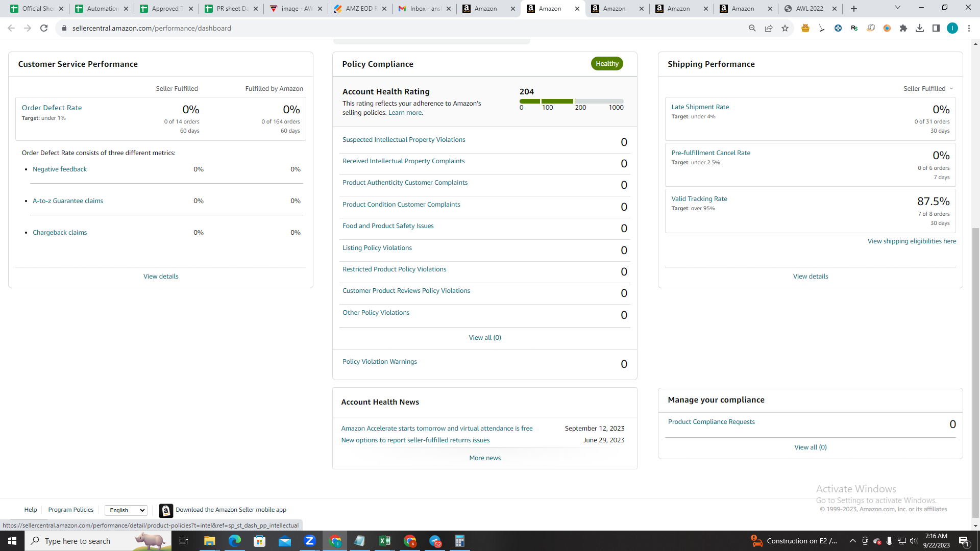This screenshot has height=551, width=980.
Task: Open Listing Policy Violations link
Action: 377,248
